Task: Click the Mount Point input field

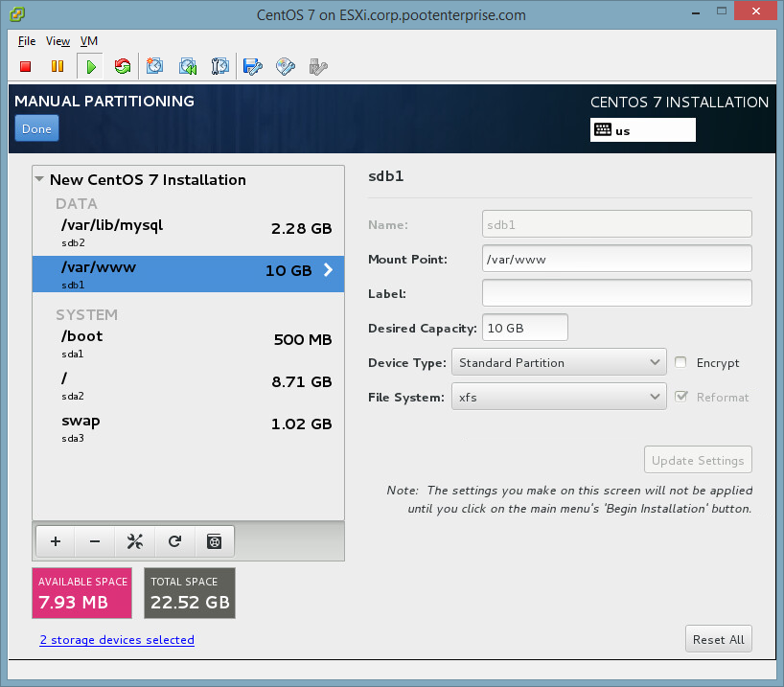Action: 616,259
